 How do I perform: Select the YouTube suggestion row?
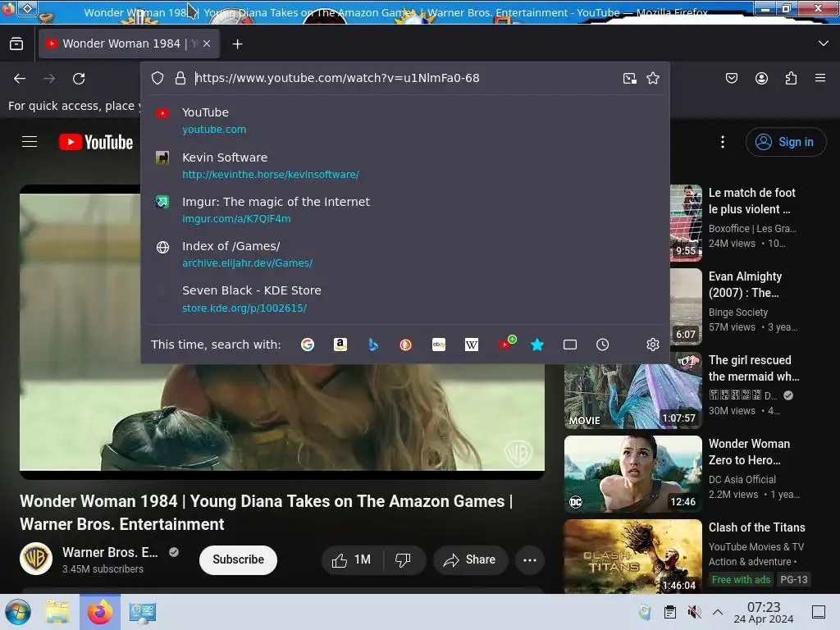click(405, 121)
